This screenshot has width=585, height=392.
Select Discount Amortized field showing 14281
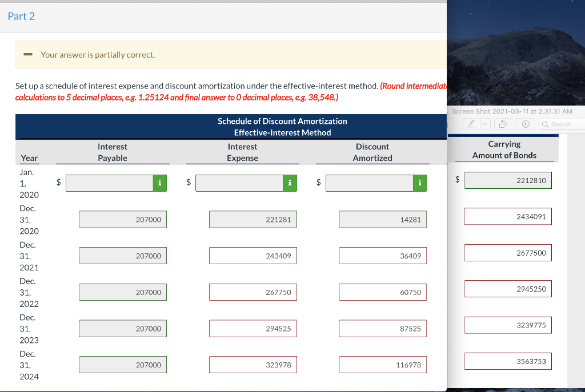(383, 220)
